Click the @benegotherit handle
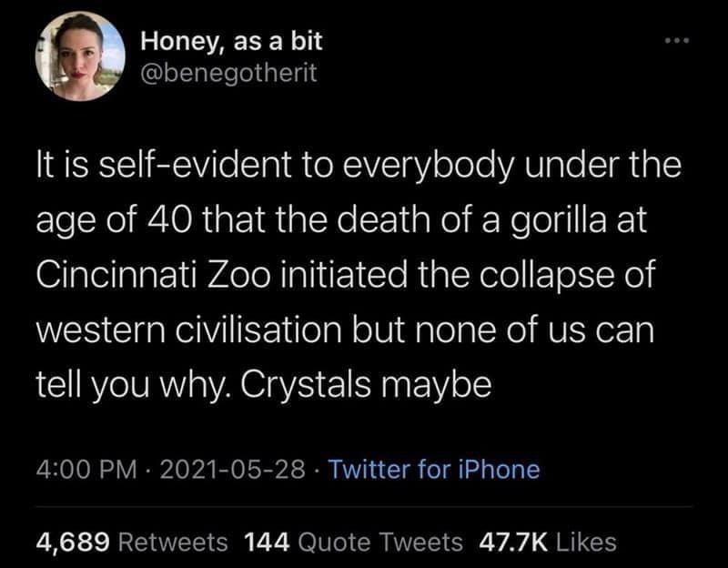Viewport: 728px width, 568px height. (229, 73)
